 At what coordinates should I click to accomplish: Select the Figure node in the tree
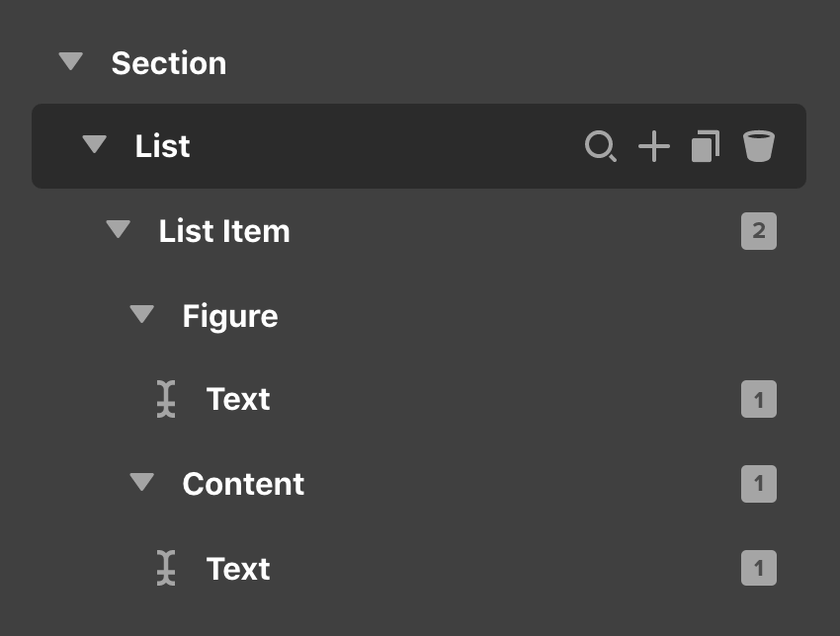tap(229, 315)
